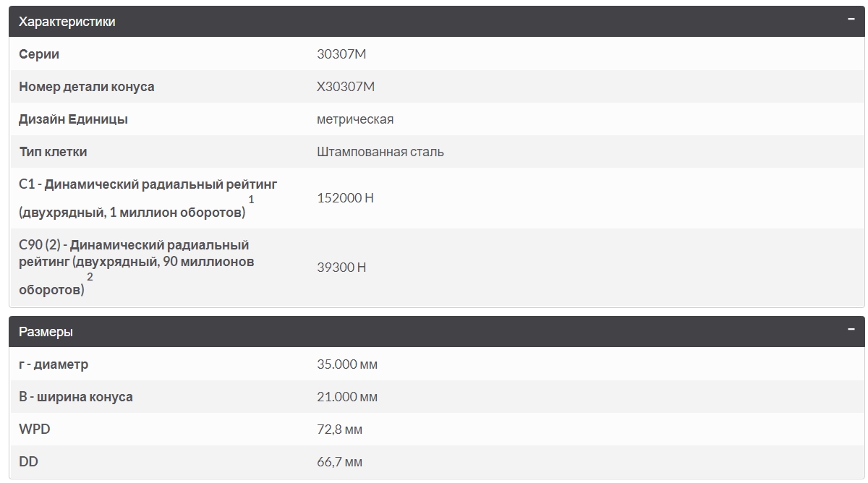Click the метрическая value

click(355, 119)
